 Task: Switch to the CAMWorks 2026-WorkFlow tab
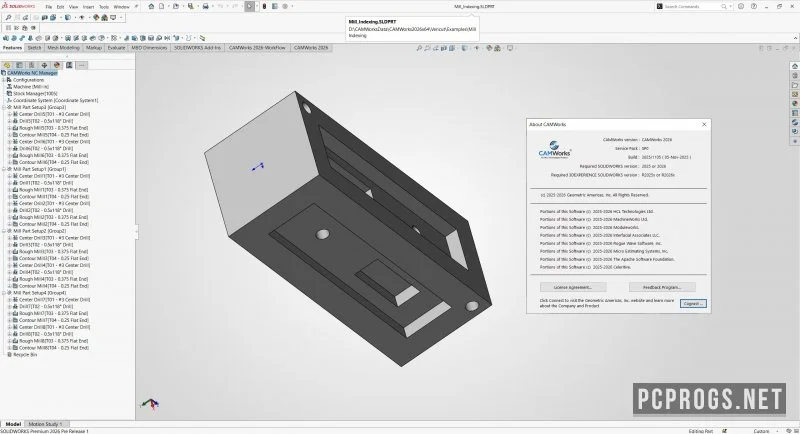click(257, 48)
